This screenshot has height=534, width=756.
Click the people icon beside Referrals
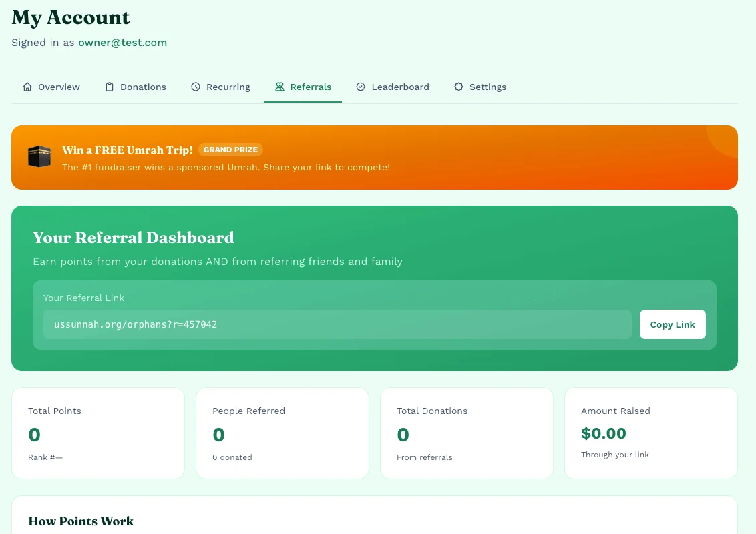click(280, 87)
